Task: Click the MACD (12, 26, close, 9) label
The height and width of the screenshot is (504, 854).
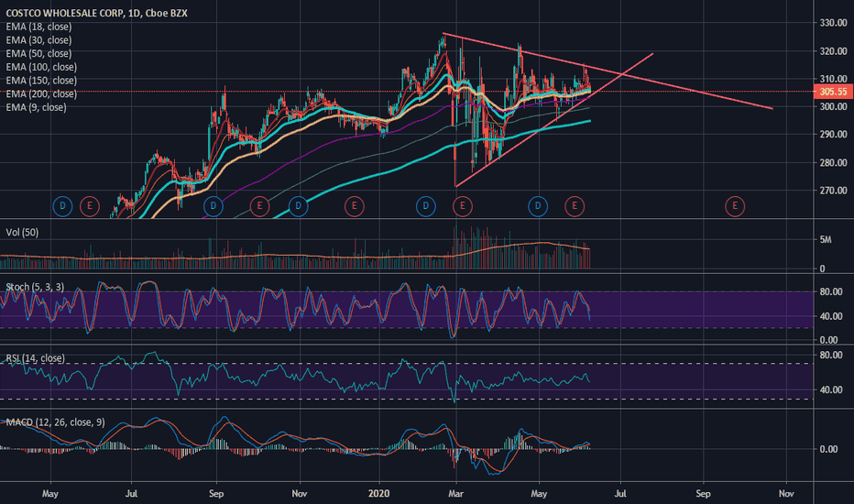Action: 55,422
